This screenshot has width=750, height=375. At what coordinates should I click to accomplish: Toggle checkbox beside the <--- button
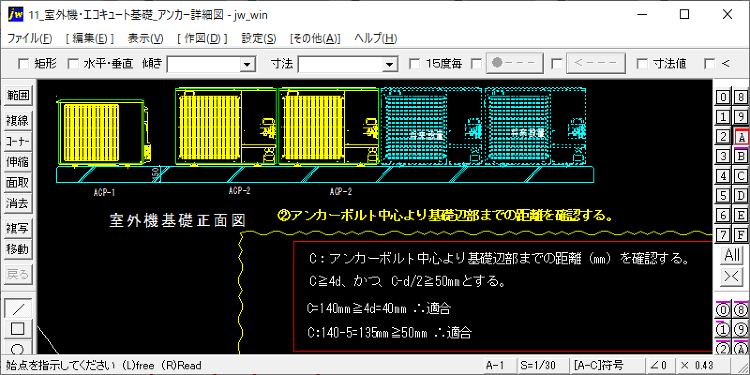(556, 64)
